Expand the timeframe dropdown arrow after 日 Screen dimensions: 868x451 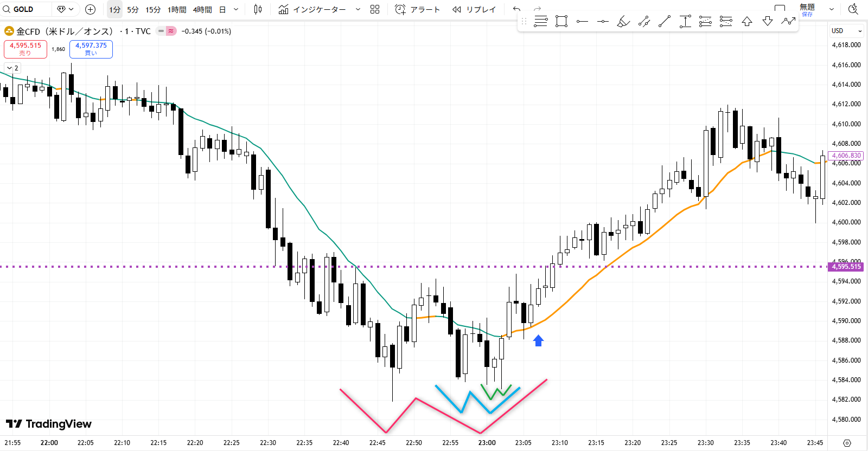236,9
